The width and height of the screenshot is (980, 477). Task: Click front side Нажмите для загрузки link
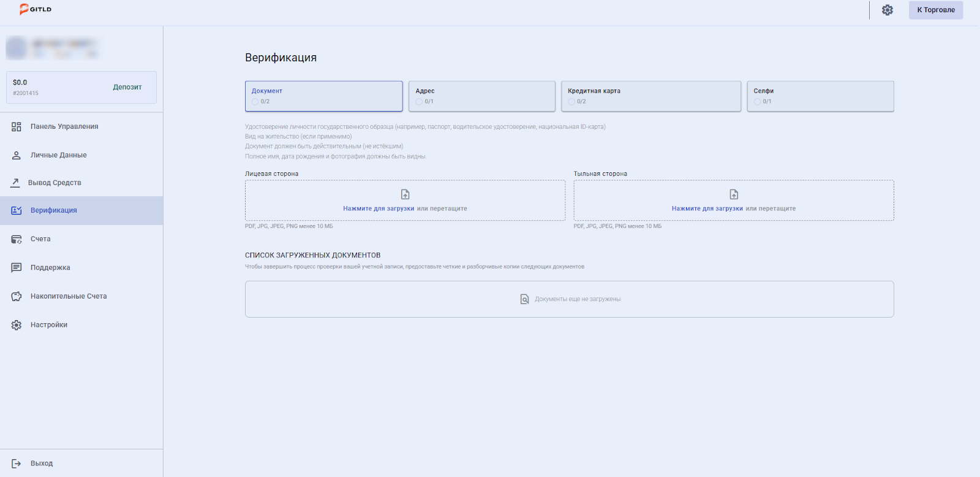(379, 208)
